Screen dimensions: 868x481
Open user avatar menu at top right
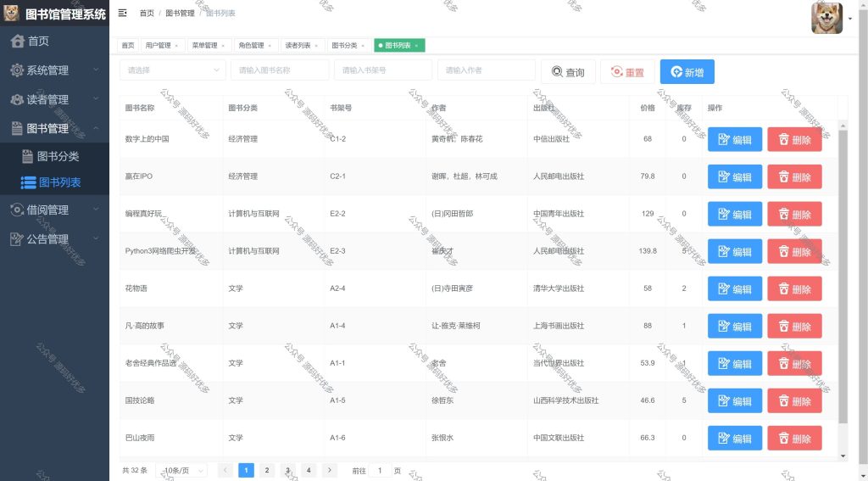point(827,19)
